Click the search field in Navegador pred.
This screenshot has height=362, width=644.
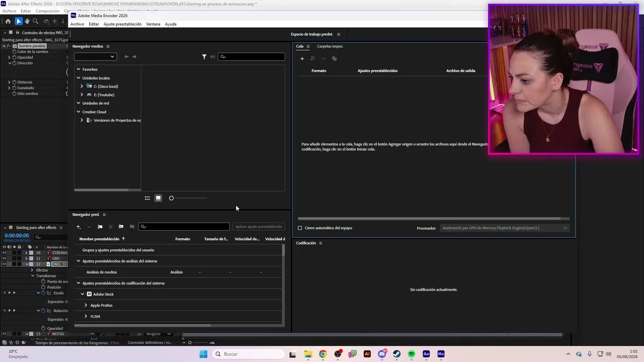click(184, 227)
